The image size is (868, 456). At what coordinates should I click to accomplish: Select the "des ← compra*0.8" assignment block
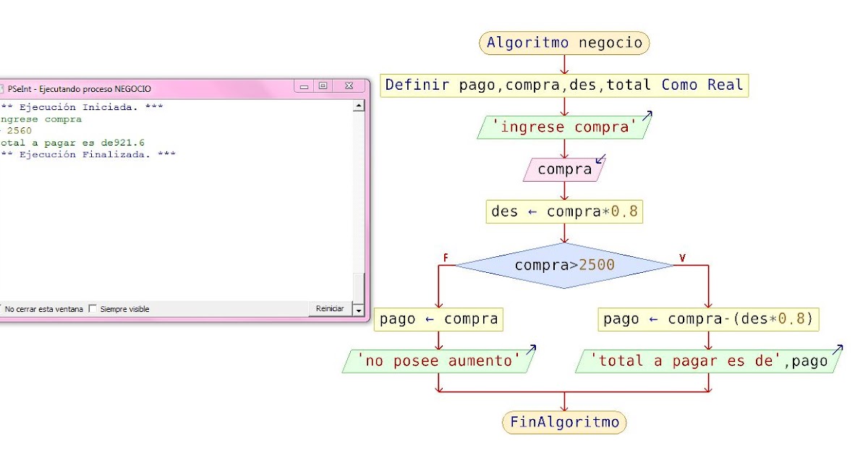564,211
